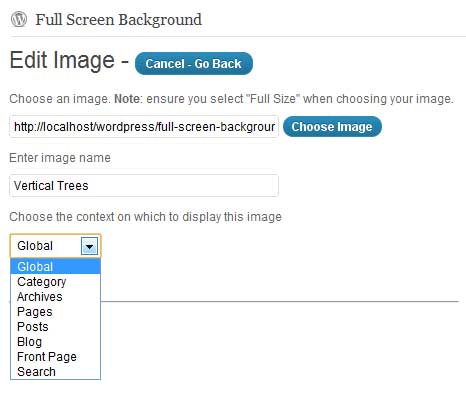Screen dimensions: 466x399
Task: Click the Choose the context label
Action: coord(145,217)
